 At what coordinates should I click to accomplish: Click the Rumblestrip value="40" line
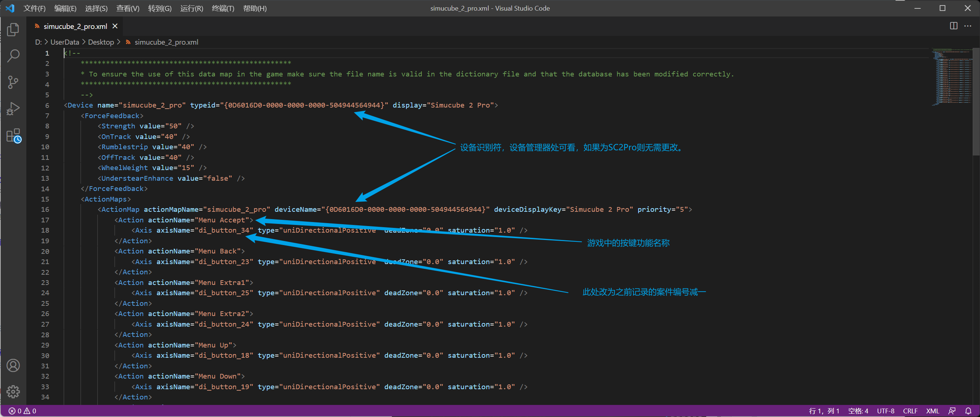pyautogui.click(x=152, y=147)
